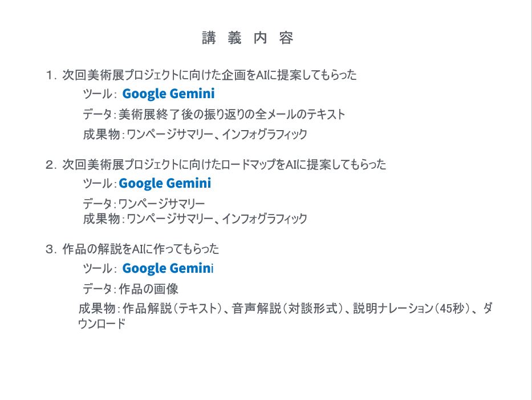Select the list number 2 marker

pyautogui.click(x=51, y=165)
